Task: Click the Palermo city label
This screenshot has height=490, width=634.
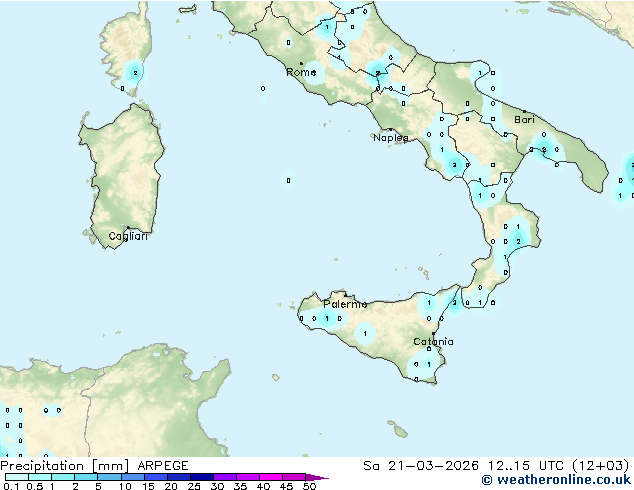Action: point(345,304)
